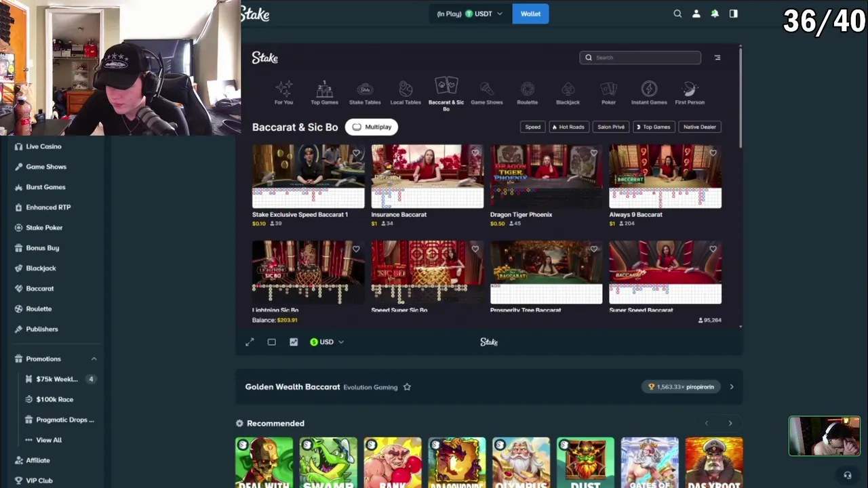Screen dimensions: 868x488
Task: Expand the Golden Wealth Baccarat details arrow
Action: pyautogui.click(x=731, y=387)
